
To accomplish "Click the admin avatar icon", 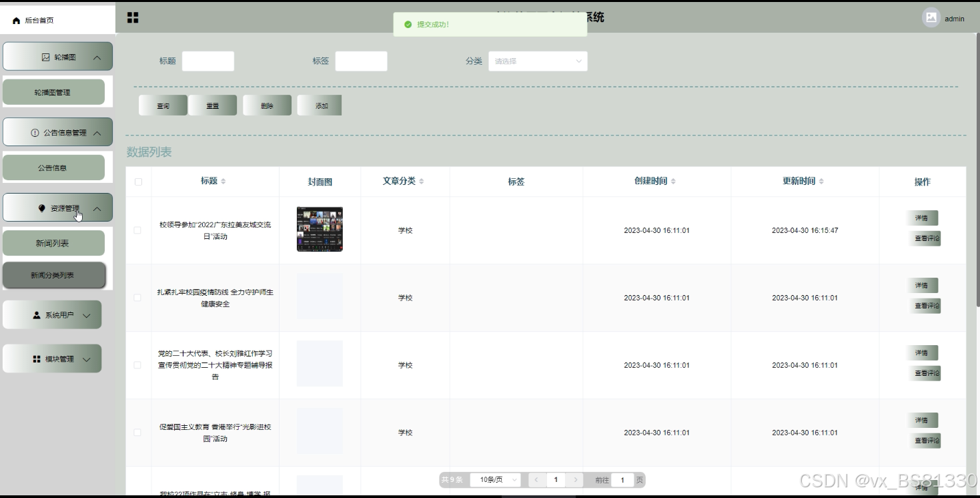I will coord(931,17).
